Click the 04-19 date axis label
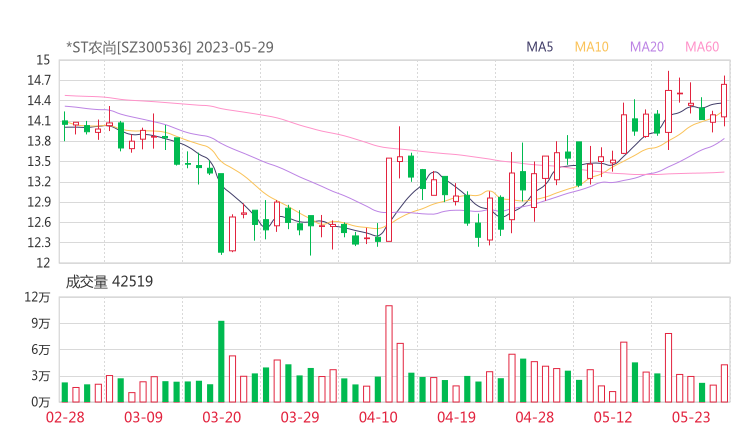 pyautogui.click(x=456, y=417)
